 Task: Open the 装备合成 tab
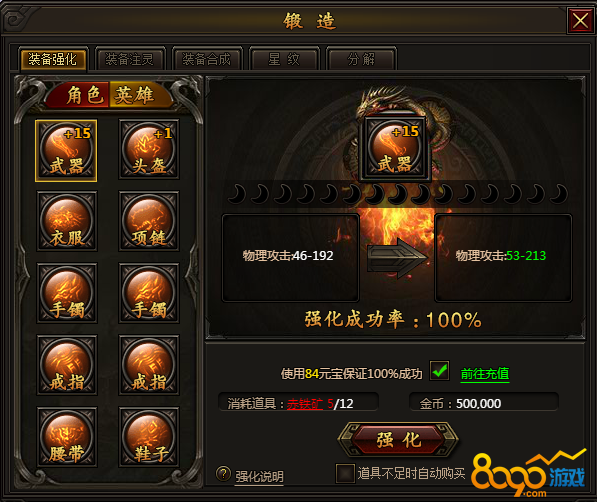coord(207,59)
